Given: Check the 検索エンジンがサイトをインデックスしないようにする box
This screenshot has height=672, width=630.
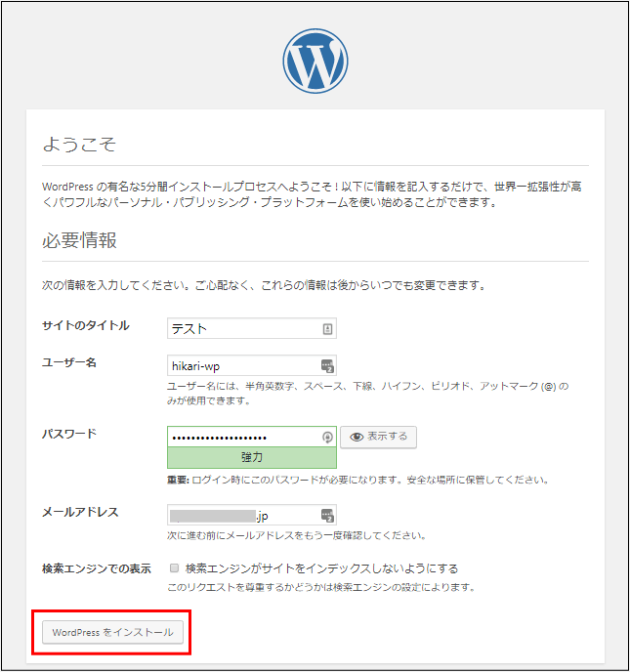Looking at the screenshot, I should pos(174,567).
